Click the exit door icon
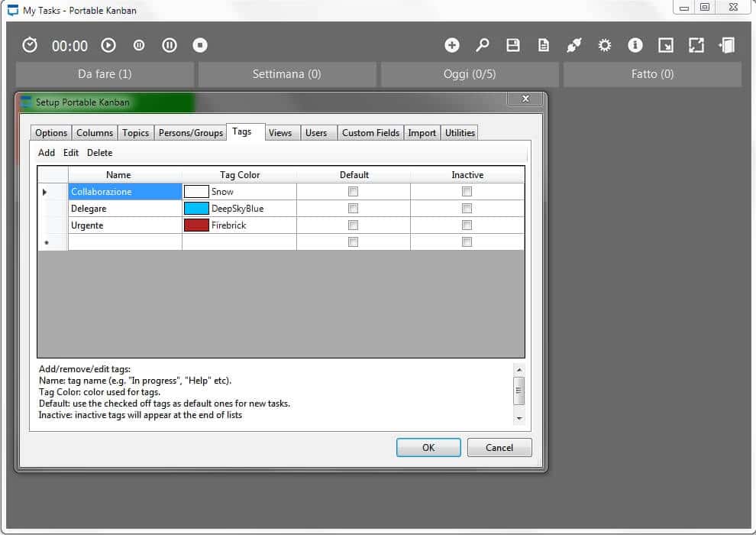Image resolution: width=756 pixels, height=535 pixels. pos(727,45)
